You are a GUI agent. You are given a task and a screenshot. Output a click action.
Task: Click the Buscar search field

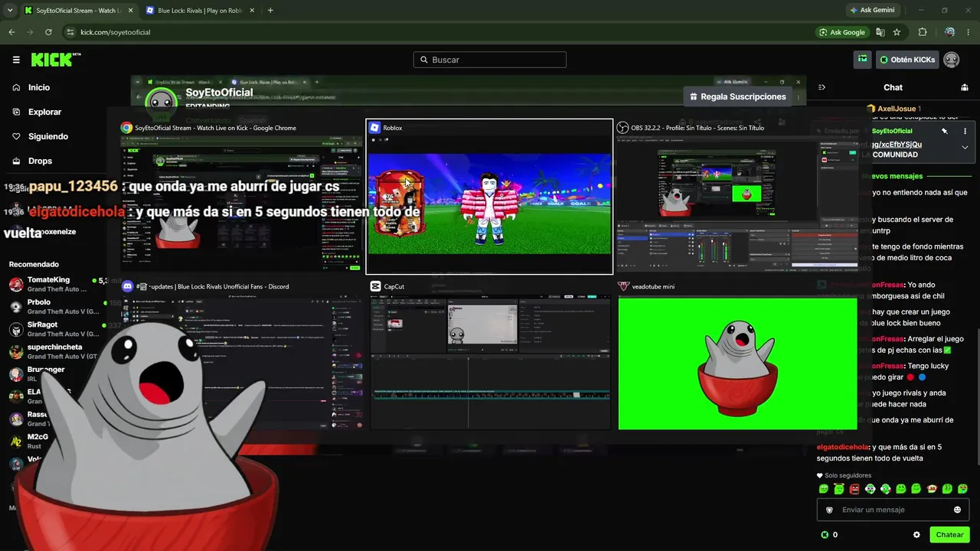pyautogui.click(x=490, y=60)
